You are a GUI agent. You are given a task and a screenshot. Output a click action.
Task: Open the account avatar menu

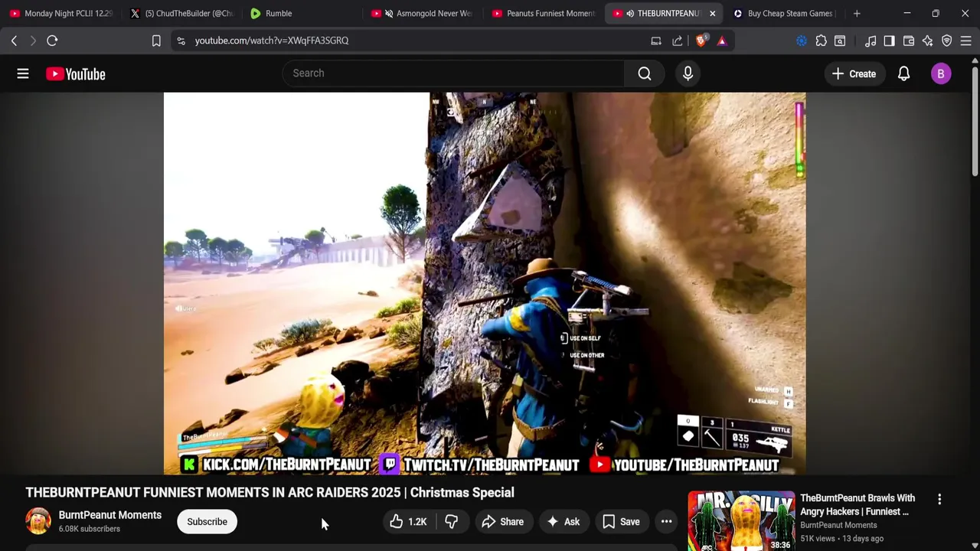941,73
